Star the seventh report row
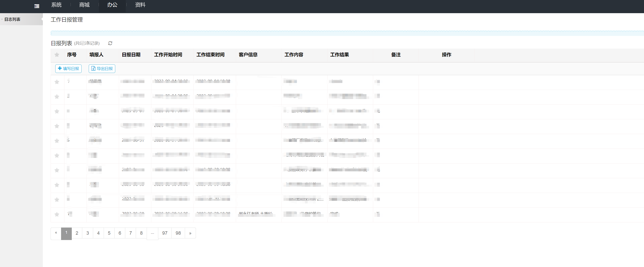 [57, 170]
